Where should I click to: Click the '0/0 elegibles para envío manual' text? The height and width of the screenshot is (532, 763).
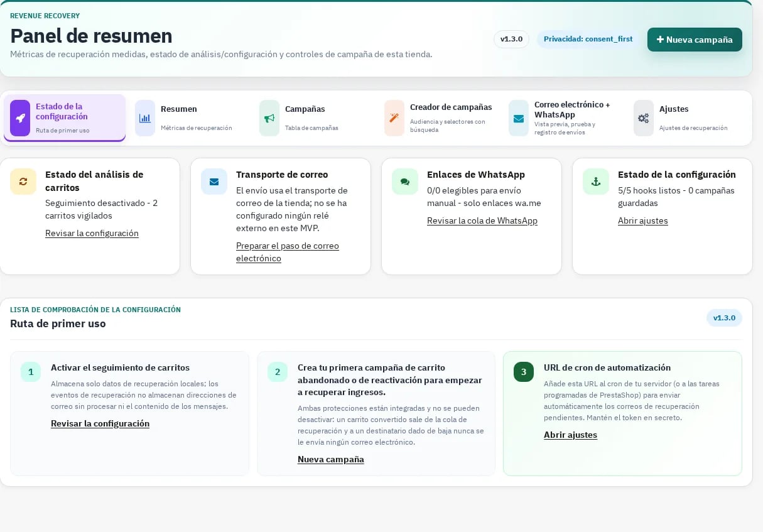click(484, 197)
